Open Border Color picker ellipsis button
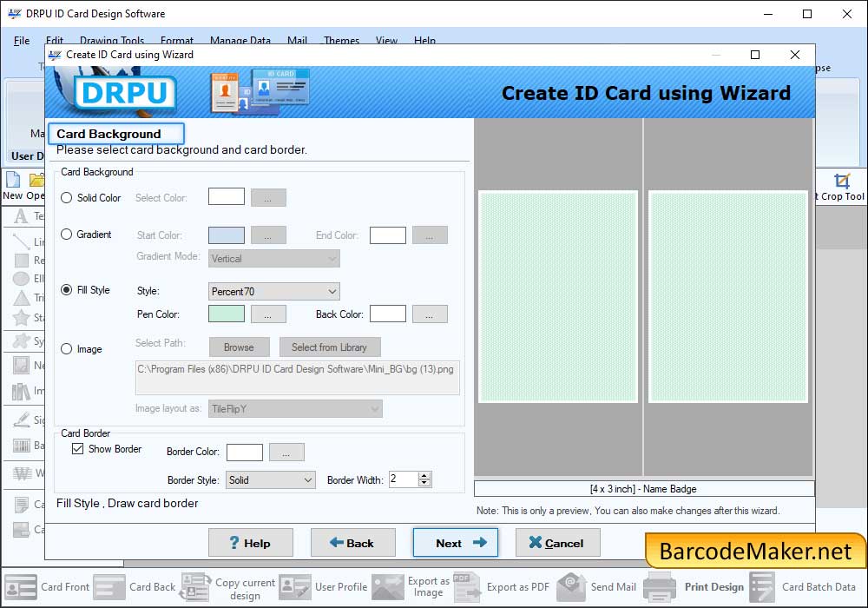 (286, 453)
